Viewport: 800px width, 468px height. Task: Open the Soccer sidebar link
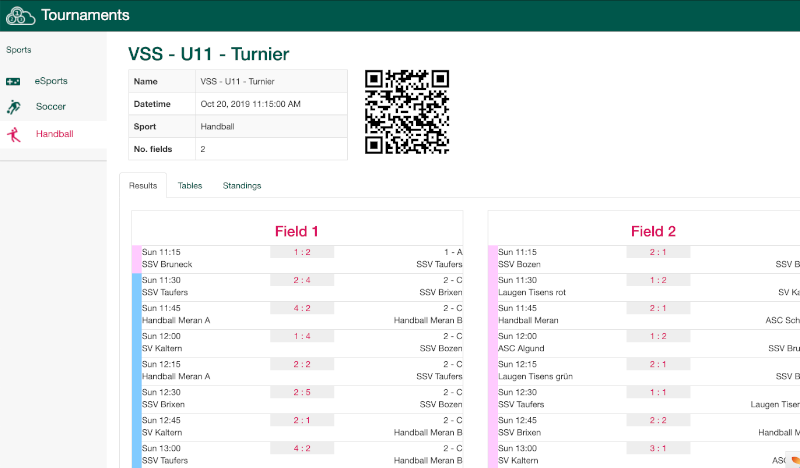(x=51, y=107)
